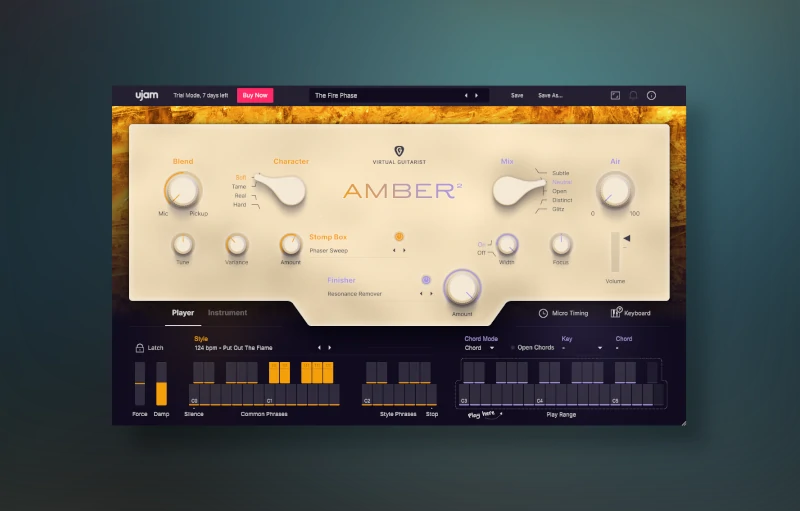Click the C0 Silence key

[194, 395]
